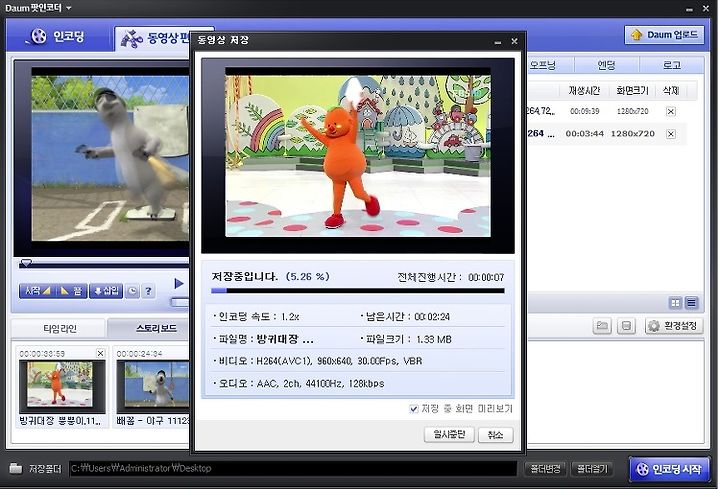The height and width of the screenshot is (489, 720).
Task: Click the 삭제 column header
Action: tap(671, 90)
